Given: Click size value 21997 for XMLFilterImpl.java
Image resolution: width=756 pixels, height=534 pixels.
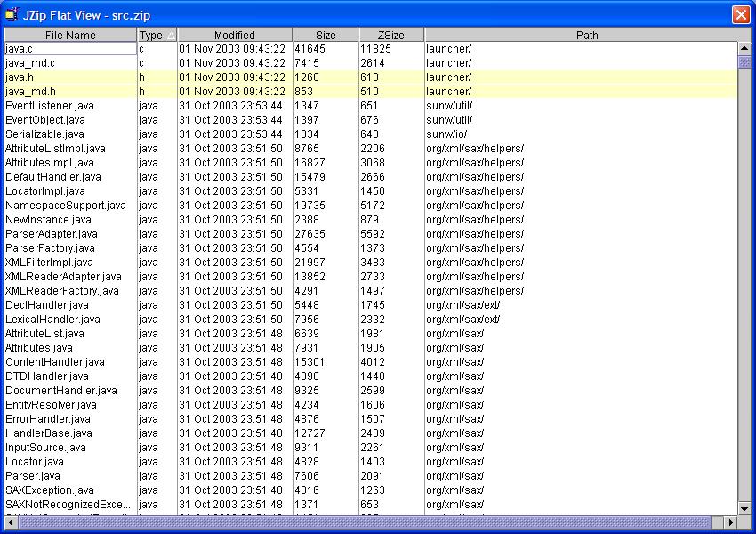Looking at the screenshot, I should click(310, 263).
